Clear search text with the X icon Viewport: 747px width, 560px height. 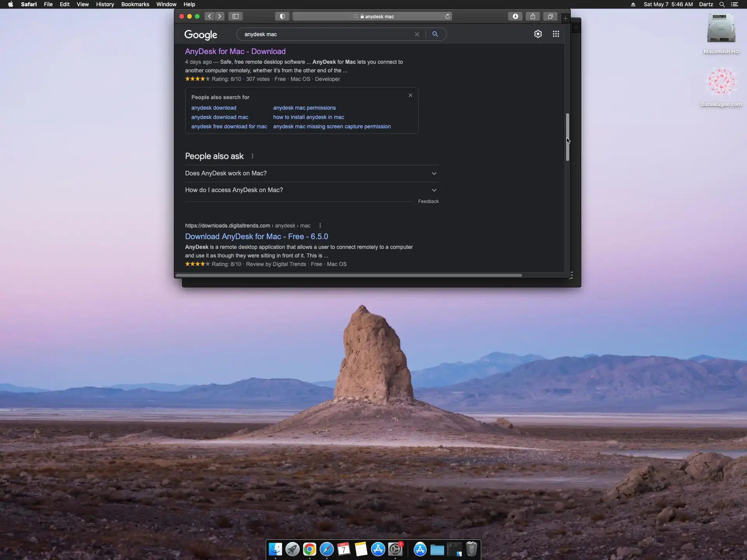click(417, 34)
